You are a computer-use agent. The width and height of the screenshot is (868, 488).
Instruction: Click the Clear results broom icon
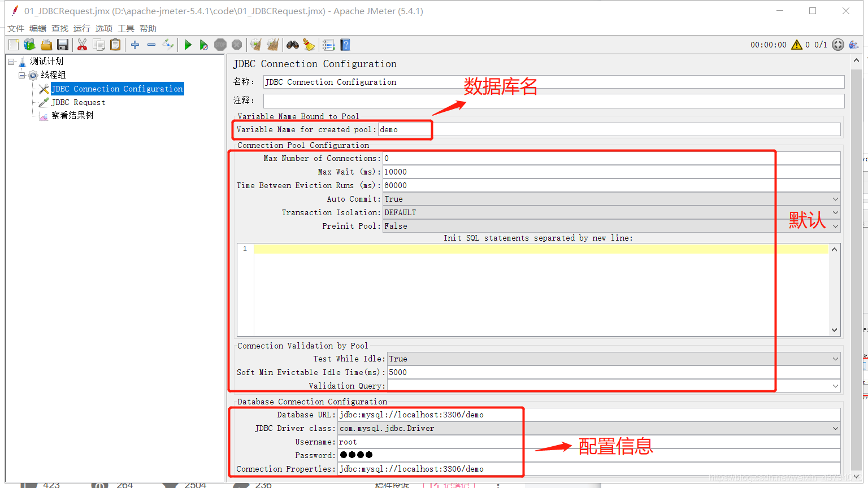click(x=256, y=45)
